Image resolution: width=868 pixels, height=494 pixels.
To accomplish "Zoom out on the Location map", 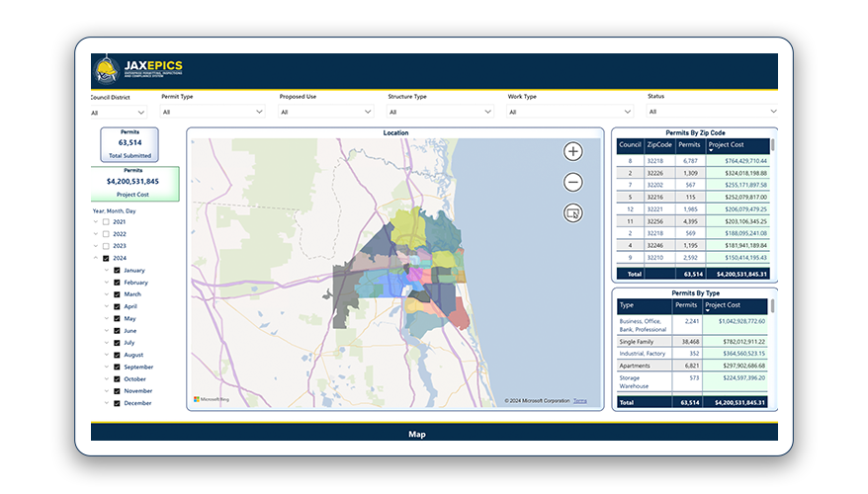I will [x=573, y=182].
